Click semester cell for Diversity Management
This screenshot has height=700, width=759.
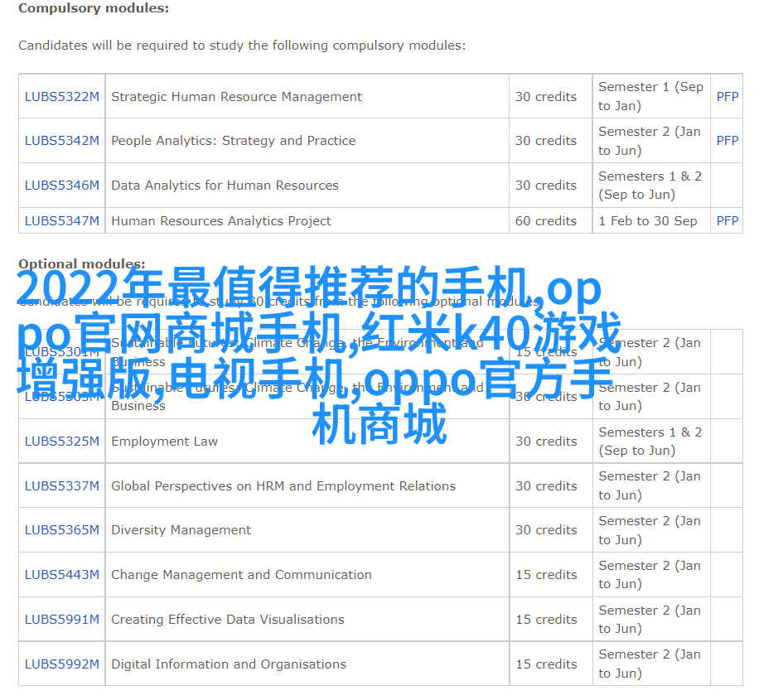tap(650, 530)
